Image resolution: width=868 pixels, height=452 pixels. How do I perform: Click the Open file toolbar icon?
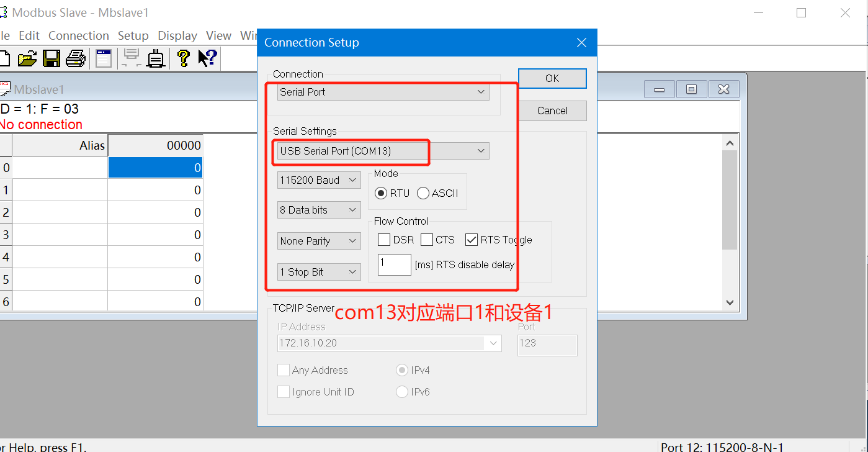pyautogui.click(x=27, y=59)
